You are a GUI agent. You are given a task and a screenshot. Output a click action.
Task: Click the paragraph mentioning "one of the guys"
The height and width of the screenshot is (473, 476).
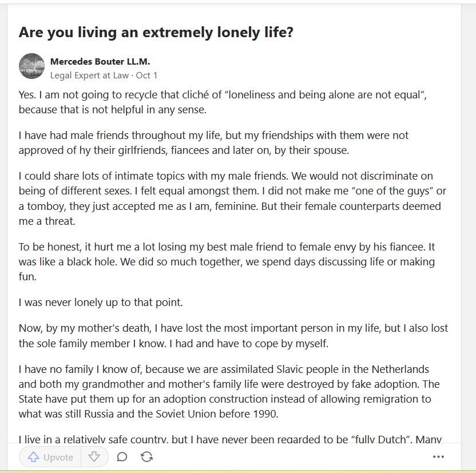point(232,198)
